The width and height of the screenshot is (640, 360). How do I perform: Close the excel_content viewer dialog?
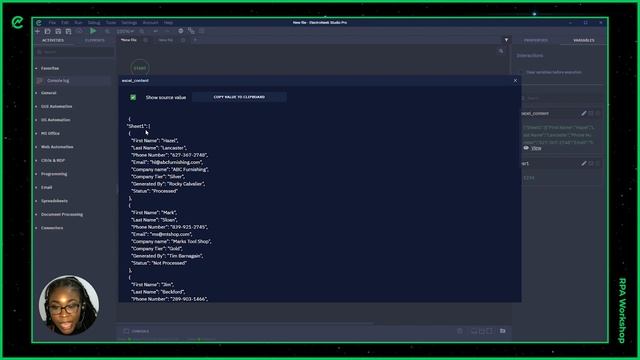515,81
